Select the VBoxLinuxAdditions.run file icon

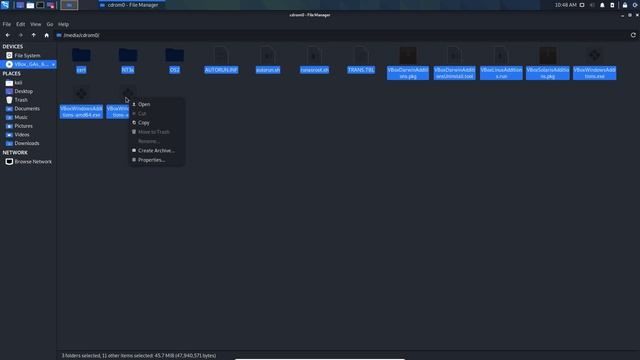tap(501, 55)
